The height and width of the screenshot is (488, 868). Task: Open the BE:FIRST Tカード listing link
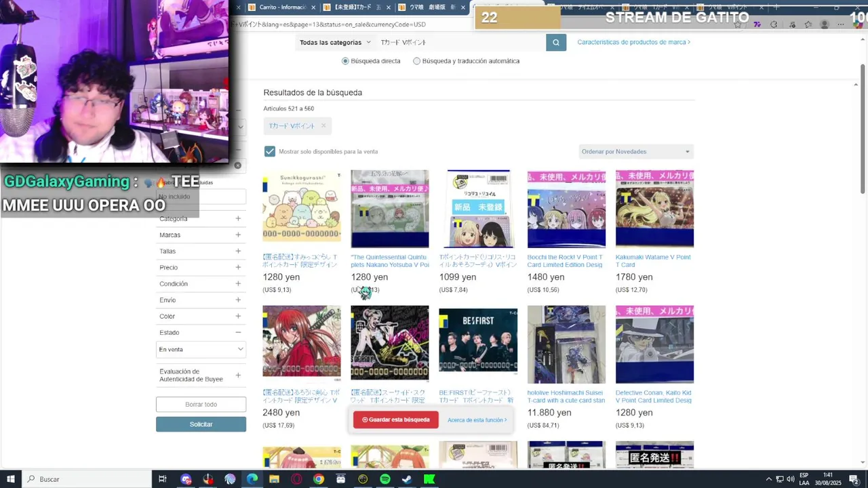tap(476, 396)
